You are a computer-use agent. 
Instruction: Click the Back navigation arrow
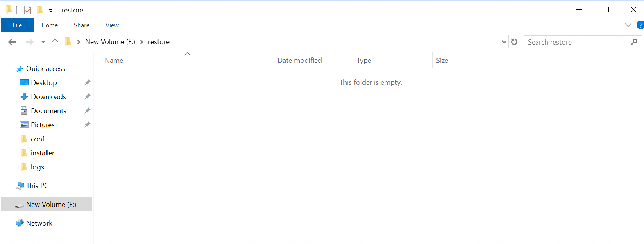[12, 42]
